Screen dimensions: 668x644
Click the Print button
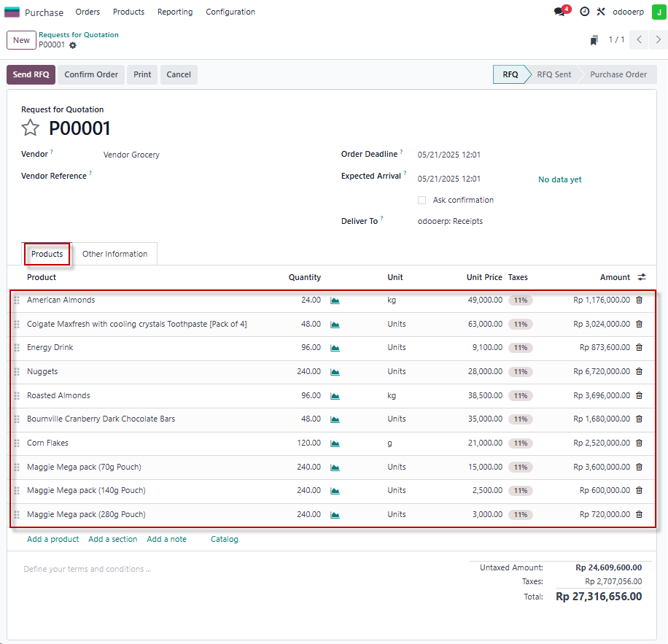(142, 74)
